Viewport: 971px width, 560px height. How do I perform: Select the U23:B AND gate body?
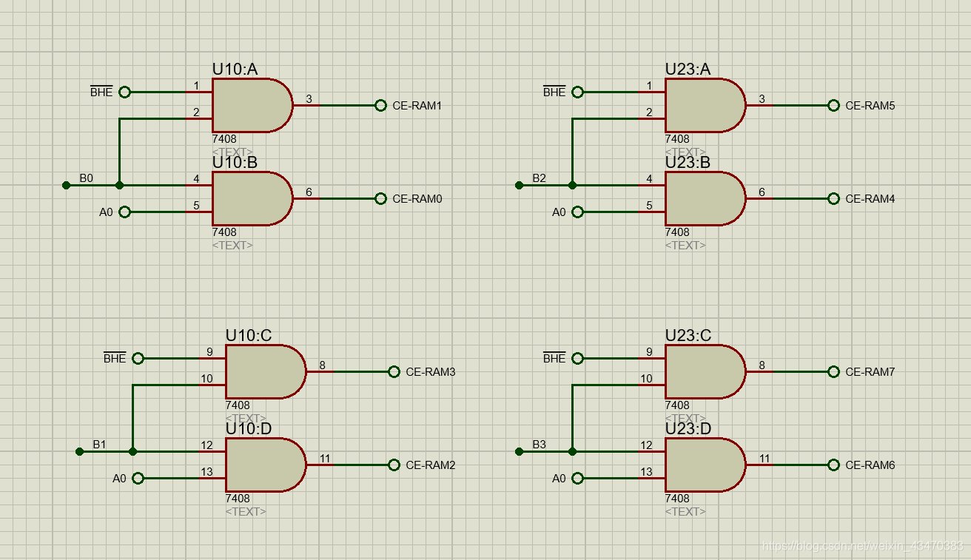[x=705, y=198]
